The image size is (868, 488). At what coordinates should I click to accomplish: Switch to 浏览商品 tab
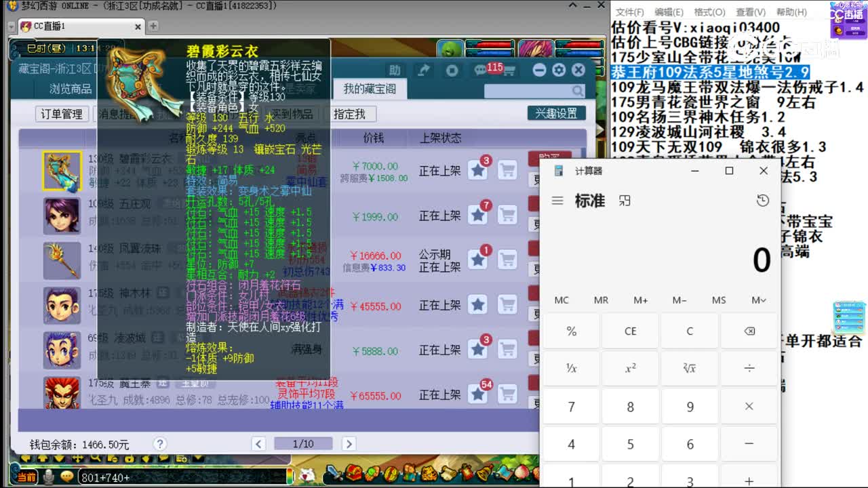click(x=71, y=89)
